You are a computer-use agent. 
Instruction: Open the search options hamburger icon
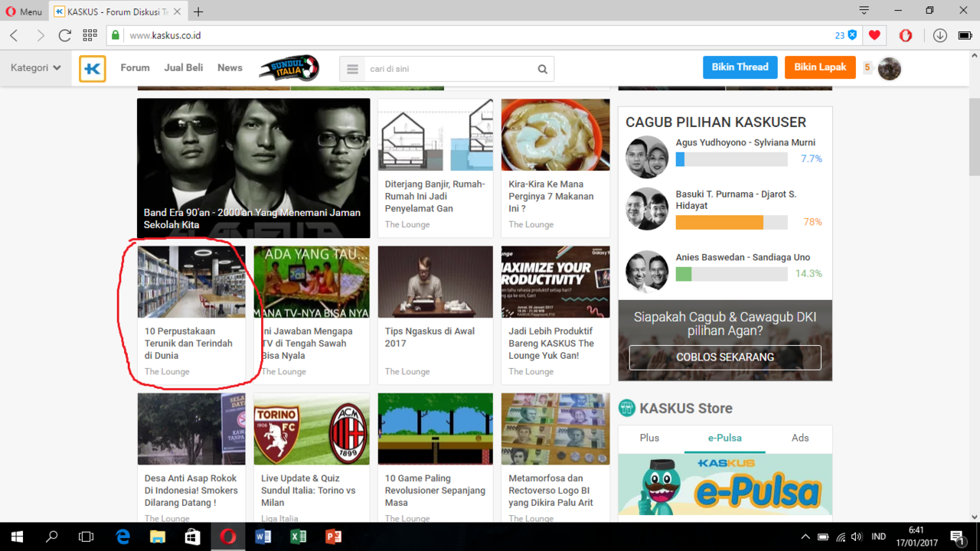point(352,69)
